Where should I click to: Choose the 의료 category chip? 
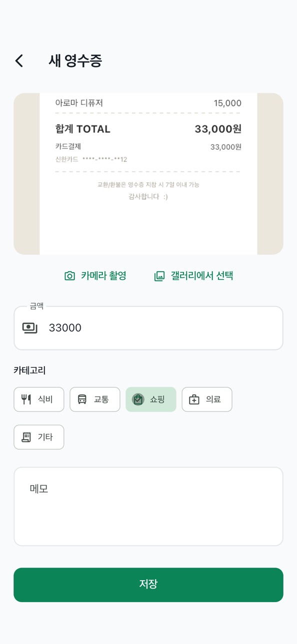(x=207, y=399)
